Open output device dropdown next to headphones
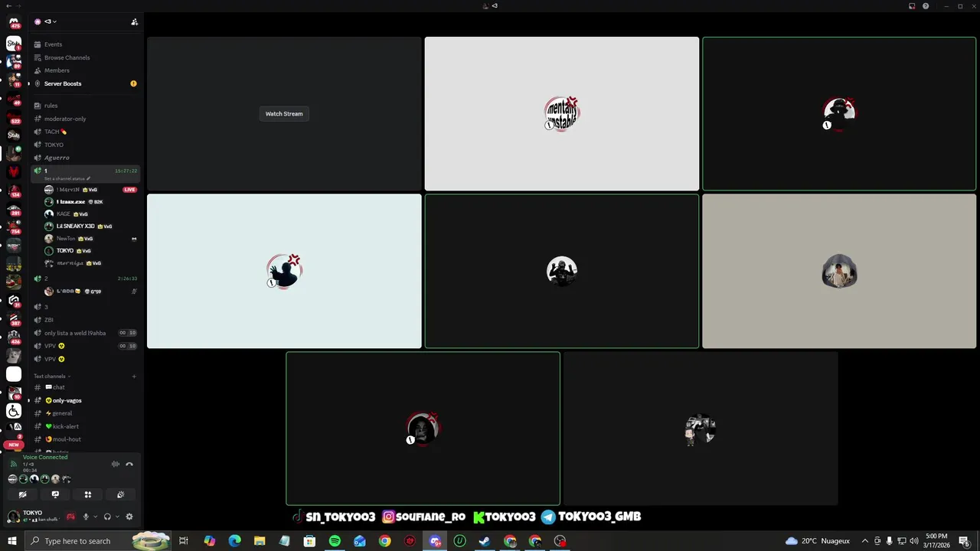 116,517
